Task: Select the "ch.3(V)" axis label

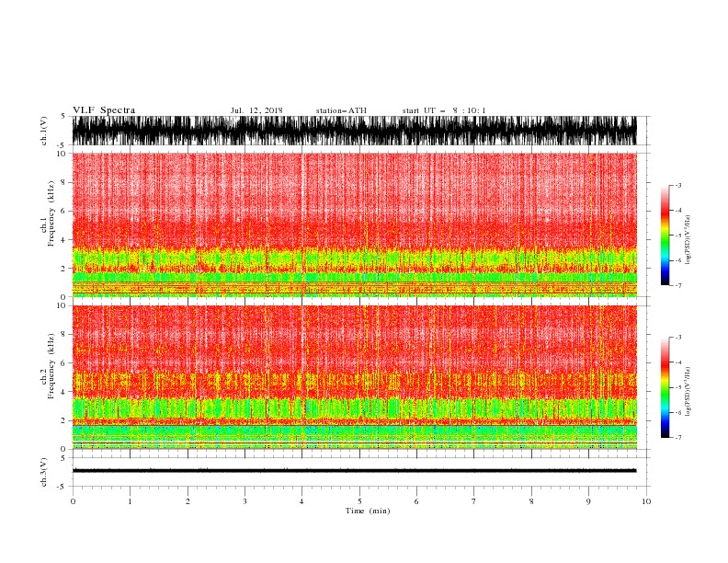Action: (x=44, y=472)
